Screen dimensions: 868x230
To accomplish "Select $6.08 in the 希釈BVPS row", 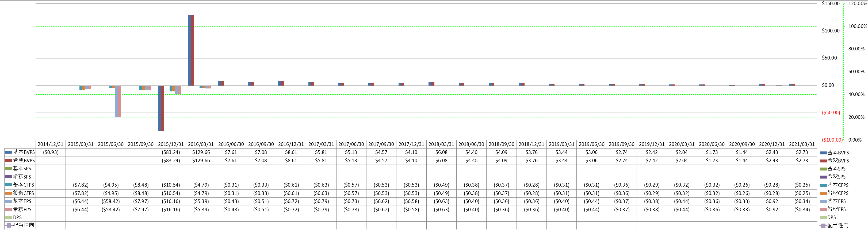I will pyautogui.click(x=441, y=160).
